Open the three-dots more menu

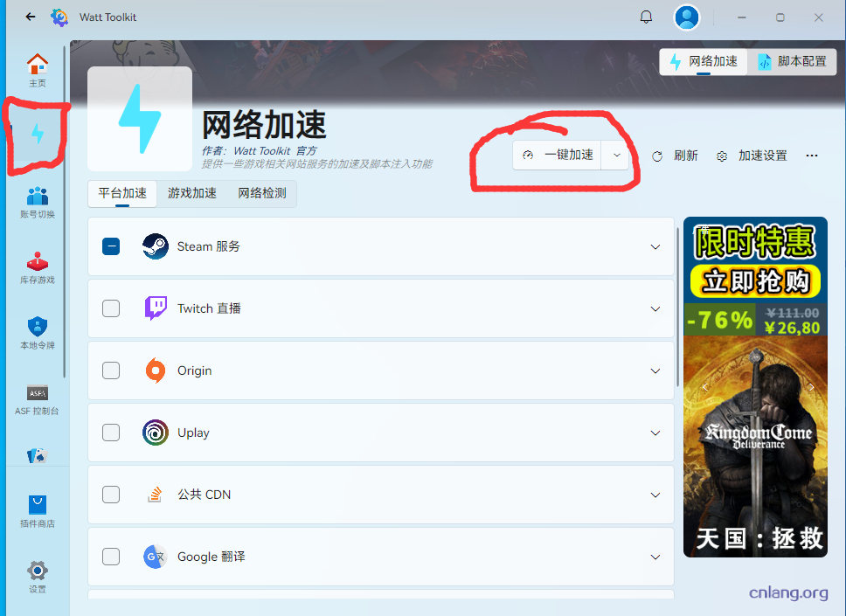click(811, 156)
